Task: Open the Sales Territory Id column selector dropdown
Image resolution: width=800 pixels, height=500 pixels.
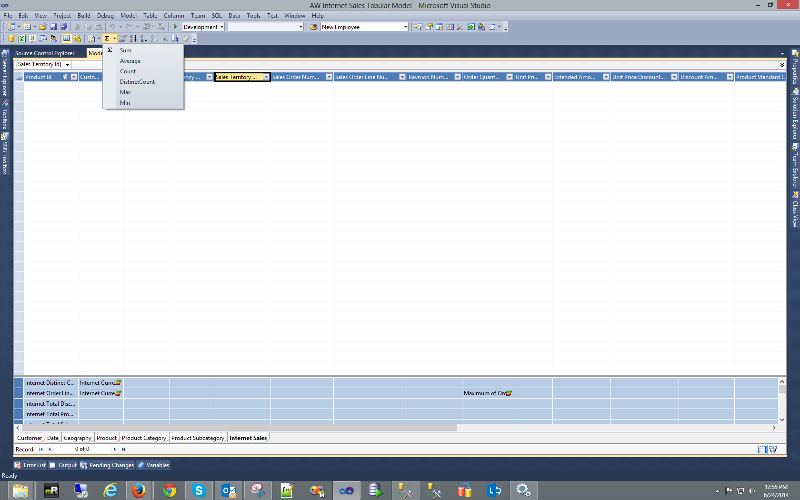Action: [67, 65]
